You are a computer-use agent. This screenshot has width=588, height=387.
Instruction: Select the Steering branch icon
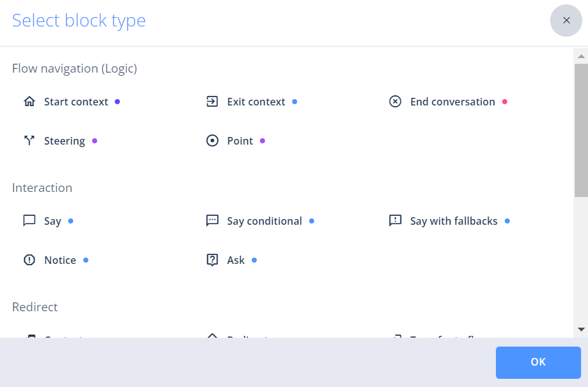29,141
